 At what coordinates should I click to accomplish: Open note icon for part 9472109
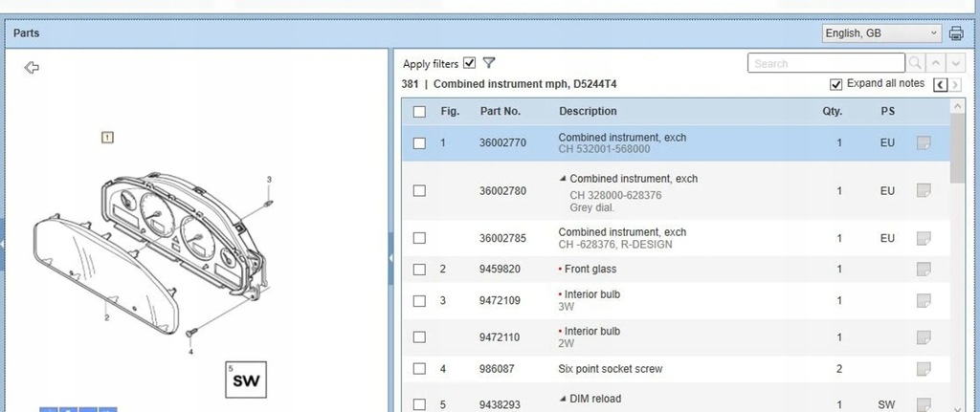tap(924, 300)
